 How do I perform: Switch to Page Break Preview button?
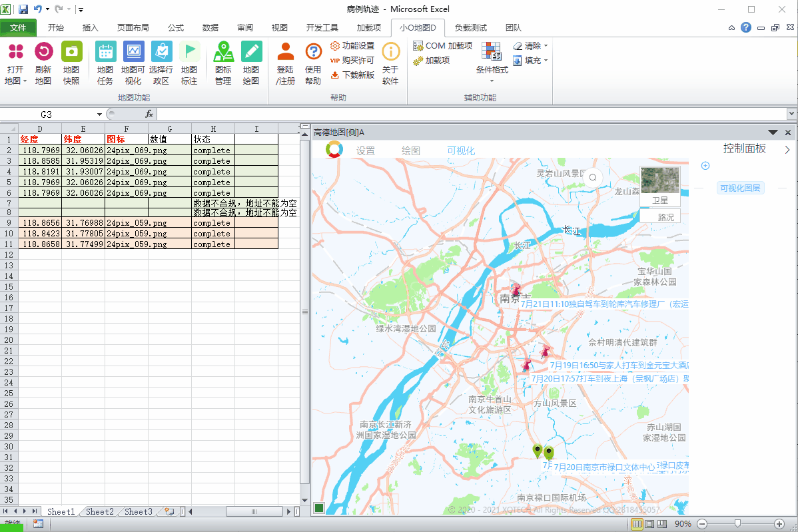(662, 524)
